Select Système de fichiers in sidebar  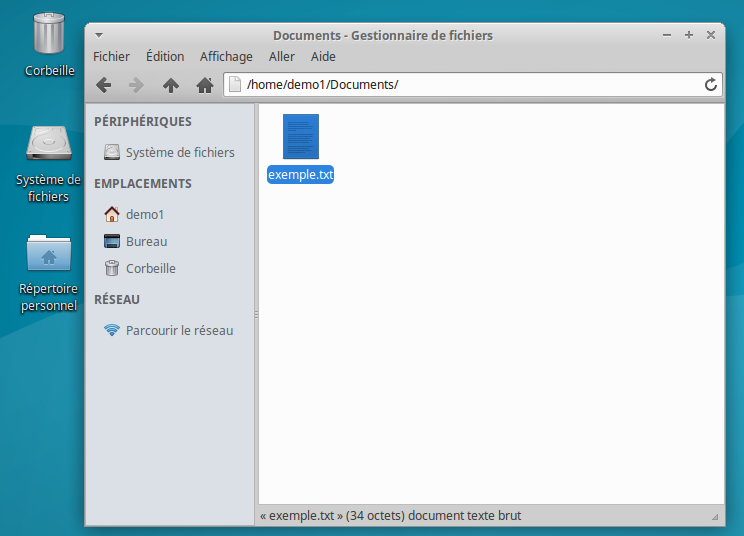[179, 153]
